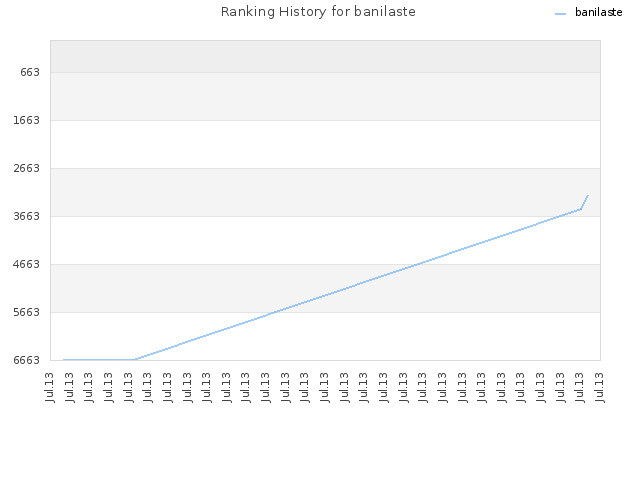Click the y-axis label 4663
Image resolution: width=640 pixels, height=480 pixels.
(x=27, y=264)
